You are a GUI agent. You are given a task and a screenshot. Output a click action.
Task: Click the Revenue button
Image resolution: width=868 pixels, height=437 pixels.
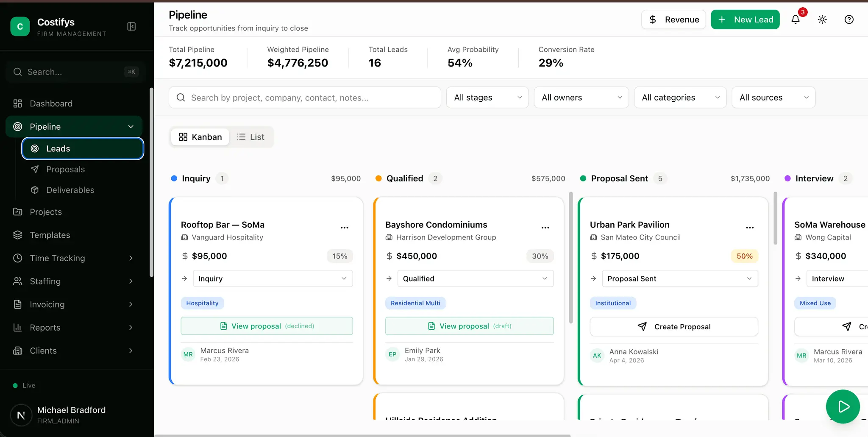pyautogui.click(x=673, y=19)
